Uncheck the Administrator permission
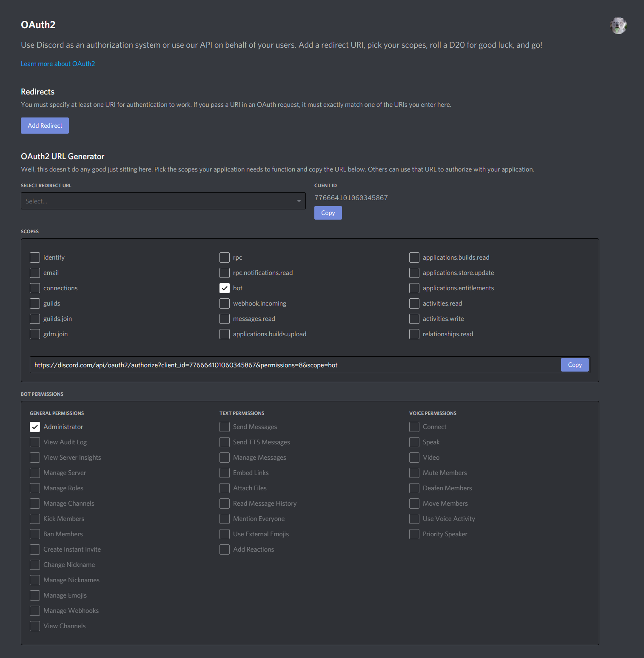This screenshot has width=644, height=658. pyautogui.click(x=35, y=427)
